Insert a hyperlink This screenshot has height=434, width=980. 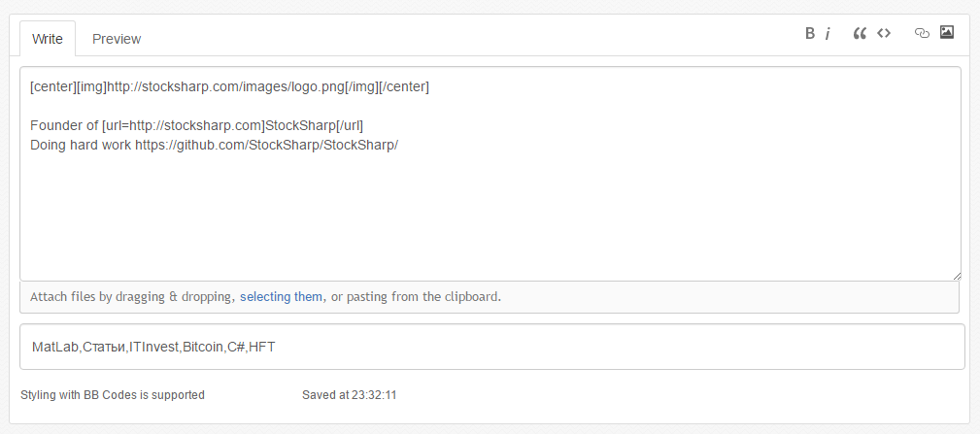(922, 33)
